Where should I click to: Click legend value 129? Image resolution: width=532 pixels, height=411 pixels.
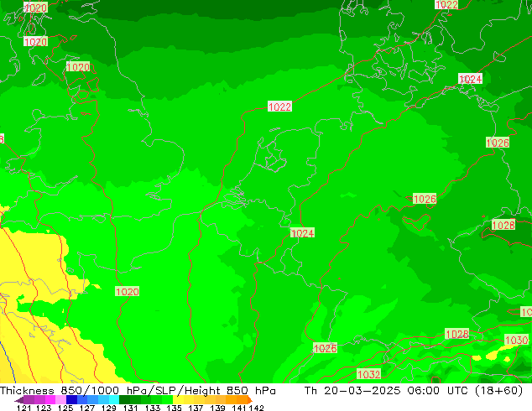[108, 408]
